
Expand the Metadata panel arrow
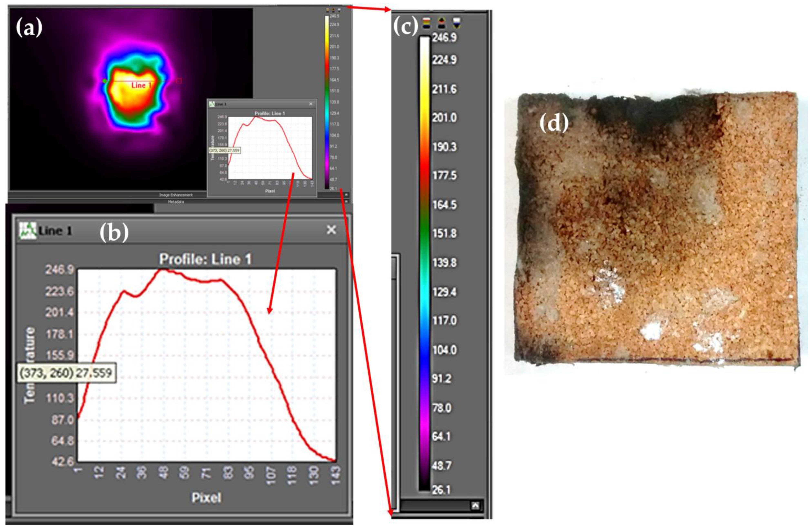[346, 201]
